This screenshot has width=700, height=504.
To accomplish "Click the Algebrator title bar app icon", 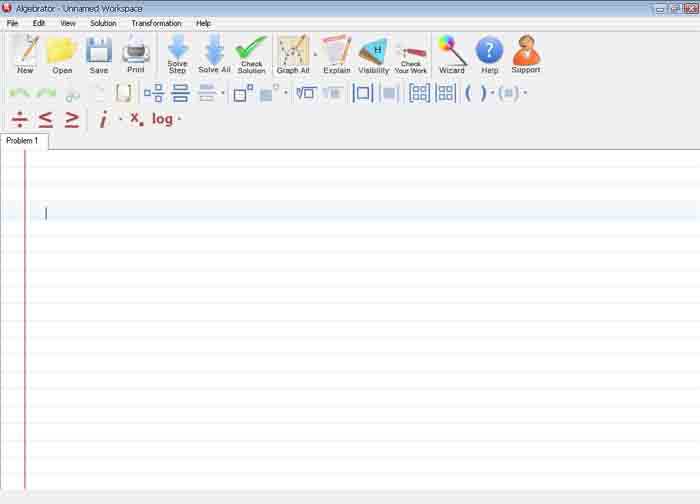I will (x=7, y=8).
